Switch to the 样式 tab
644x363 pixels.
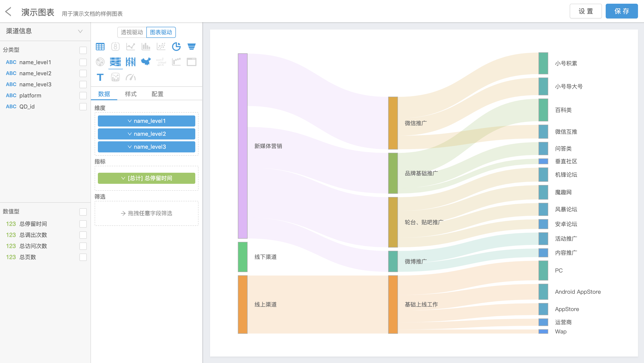tap(131, 94)
